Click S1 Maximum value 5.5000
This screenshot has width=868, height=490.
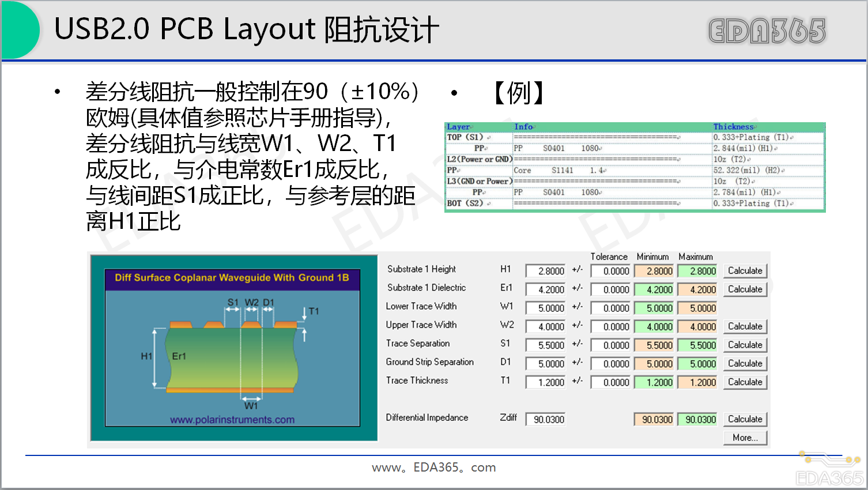click(x=697, y=345)
